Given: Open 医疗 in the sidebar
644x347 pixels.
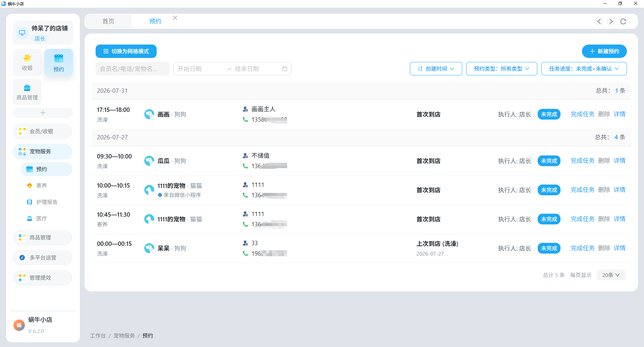Looking at the screenshot, I should click(46, 218).
